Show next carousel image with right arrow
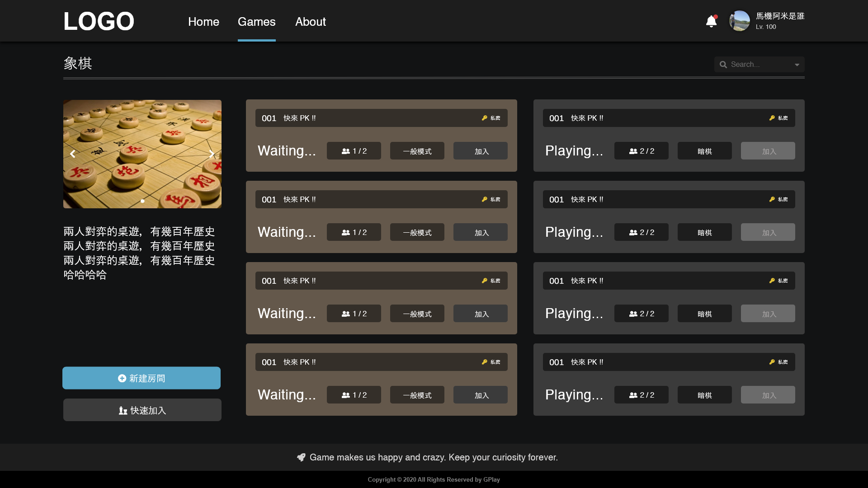The width and height of the screenshot is (868, 488). [x=212, y=154]
